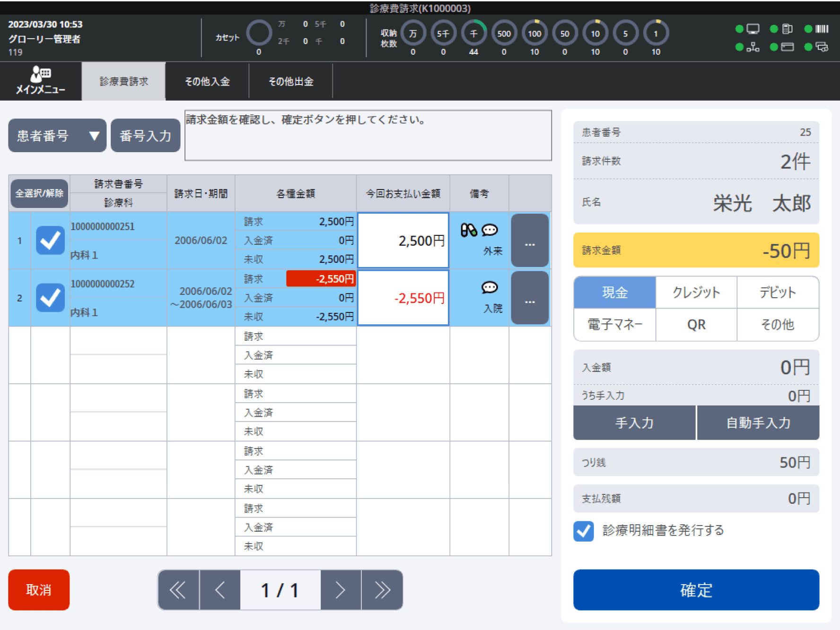The image size is (840, 630).
Task: Click the yellow 請求金額 -50円 field
Action: [x=696, y=250]
